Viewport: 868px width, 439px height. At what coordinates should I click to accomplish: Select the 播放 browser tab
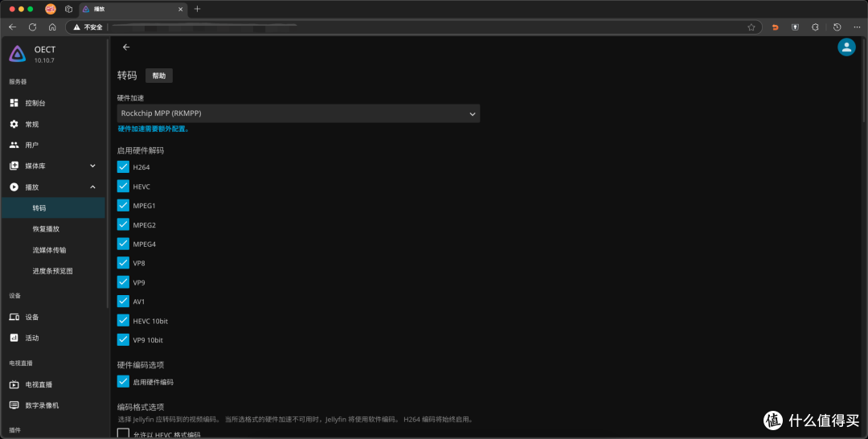[x=133, y=9]
